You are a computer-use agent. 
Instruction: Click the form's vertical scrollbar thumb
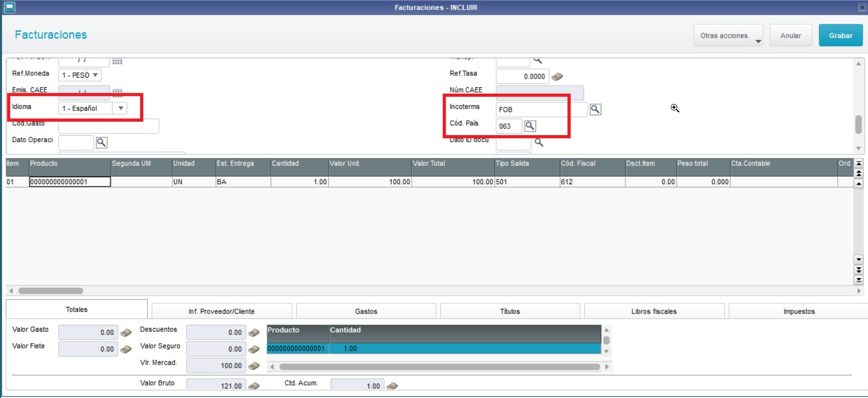coord(858,124)
